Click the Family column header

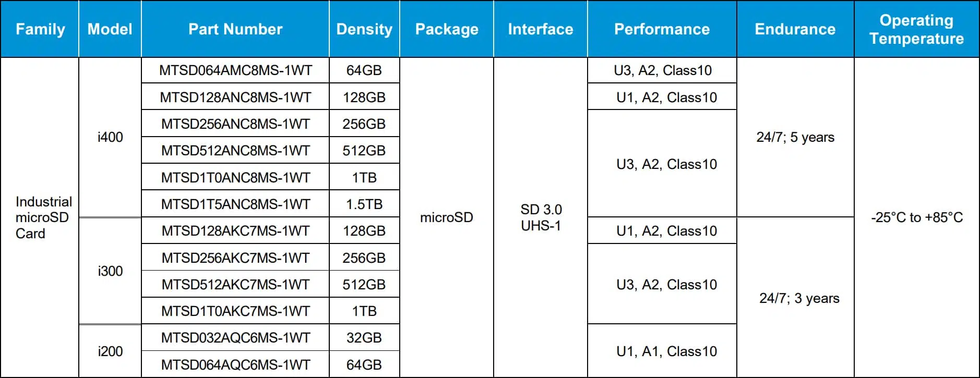click(40, 29)
